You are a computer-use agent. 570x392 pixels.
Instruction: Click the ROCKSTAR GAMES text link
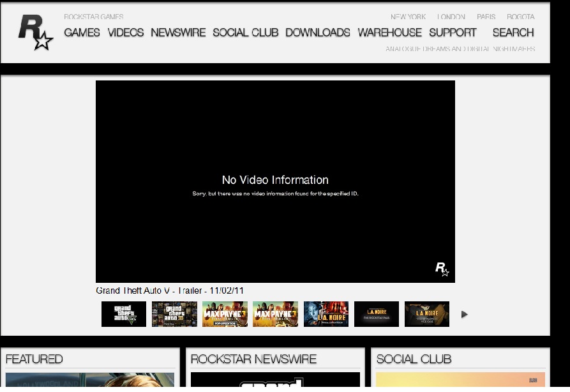(94, 17)
